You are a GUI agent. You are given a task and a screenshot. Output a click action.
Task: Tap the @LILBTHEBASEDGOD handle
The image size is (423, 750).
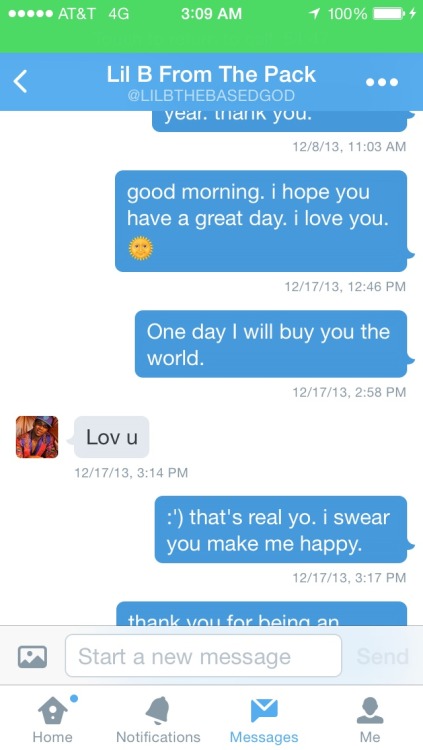[211, 96]
